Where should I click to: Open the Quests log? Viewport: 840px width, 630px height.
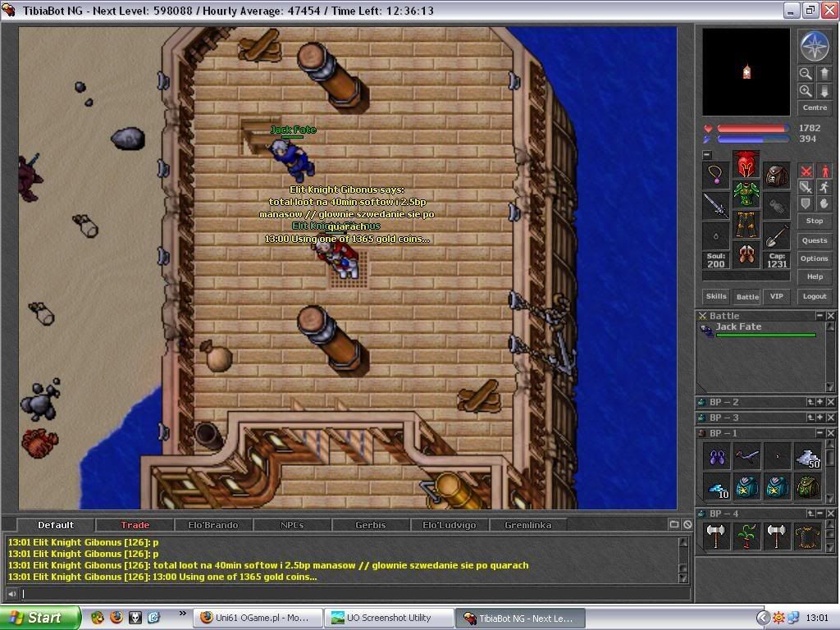tap(815, 240)
